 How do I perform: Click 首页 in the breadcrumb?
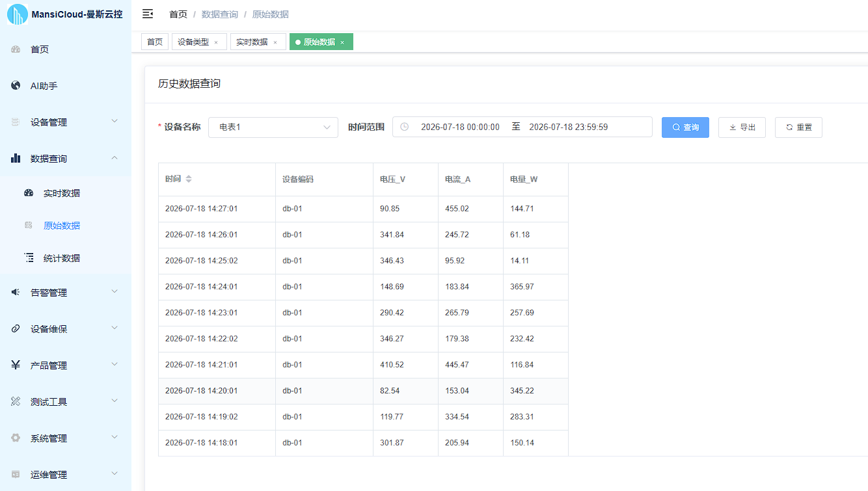pyautogui.click(x=178, y=14)
